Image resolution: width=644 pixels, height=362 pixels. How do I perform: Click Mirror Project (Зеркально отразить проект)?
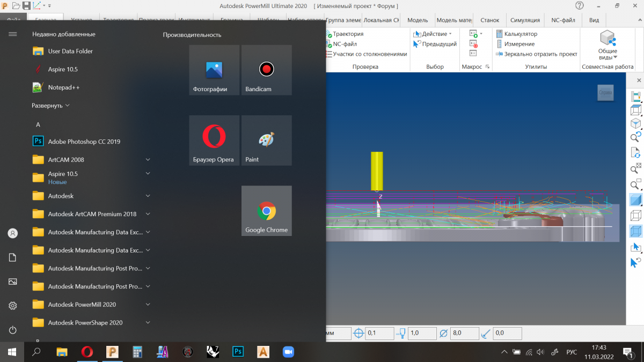click(x=537, y=54)
